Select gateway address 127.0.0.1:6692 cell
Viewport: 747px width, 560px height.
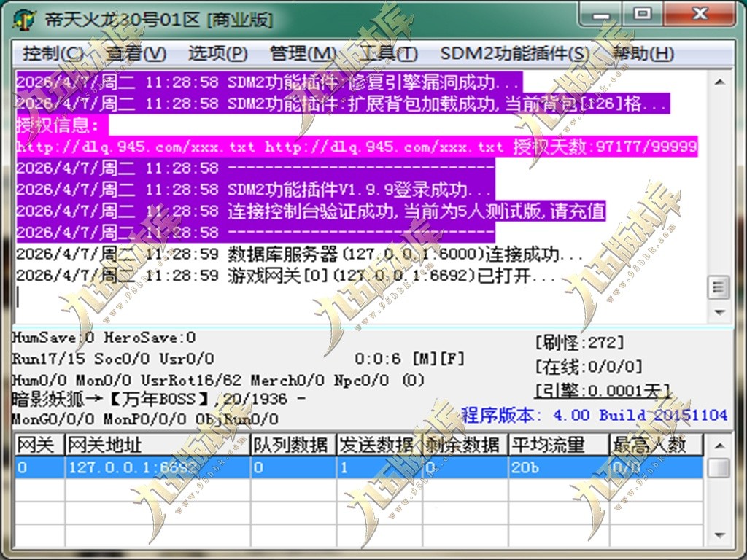tap(158, 467)
